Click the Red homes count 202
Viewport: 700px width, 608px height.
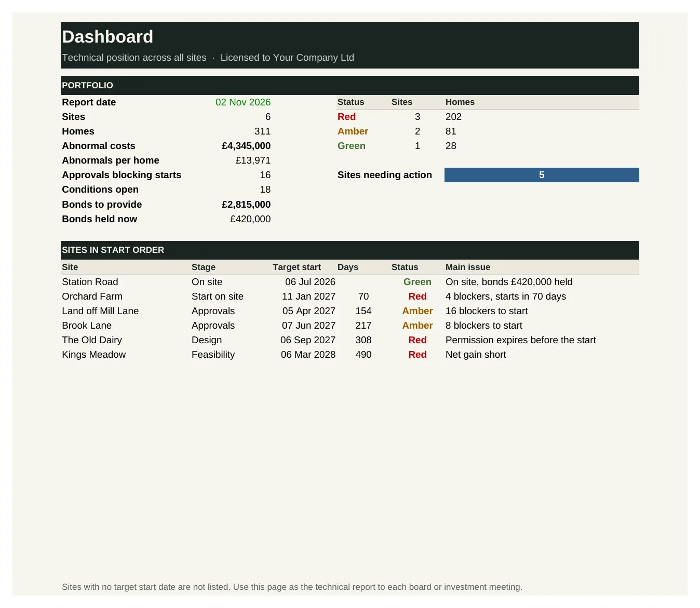[453, 117]
